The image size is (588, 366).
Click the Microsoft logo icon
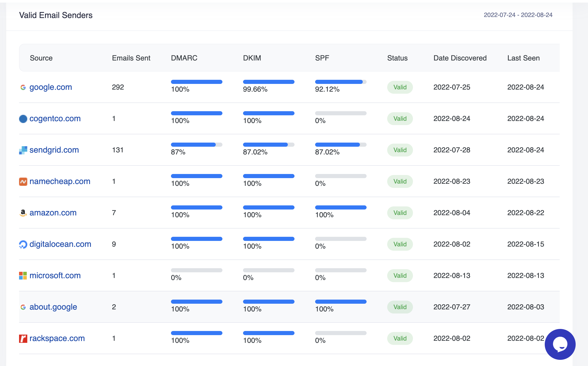point(23,276)
